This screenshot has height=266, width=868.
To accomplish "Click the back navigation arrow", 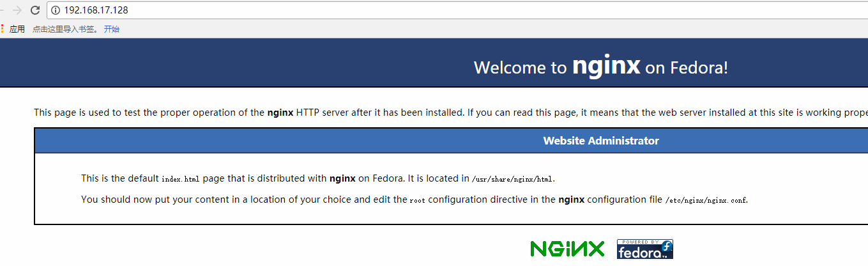I will click(2, 10).
